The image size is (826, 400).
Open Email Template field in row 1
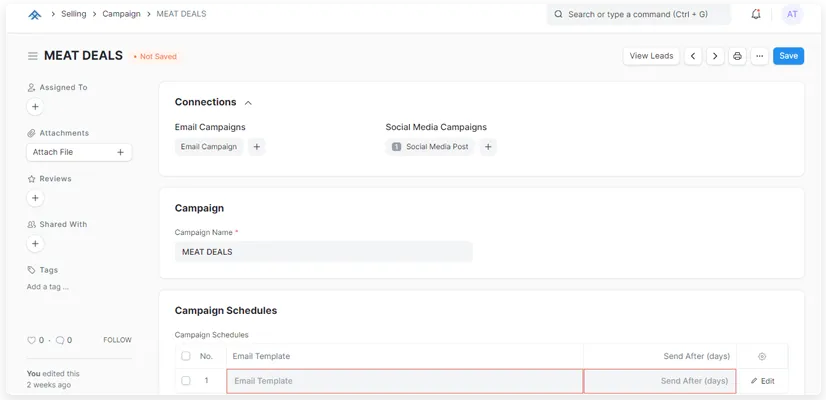[405, 381]
